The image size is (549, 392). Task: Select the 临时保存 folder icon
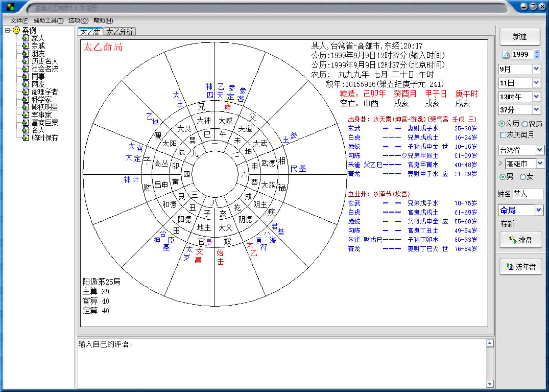click(26, 138)
